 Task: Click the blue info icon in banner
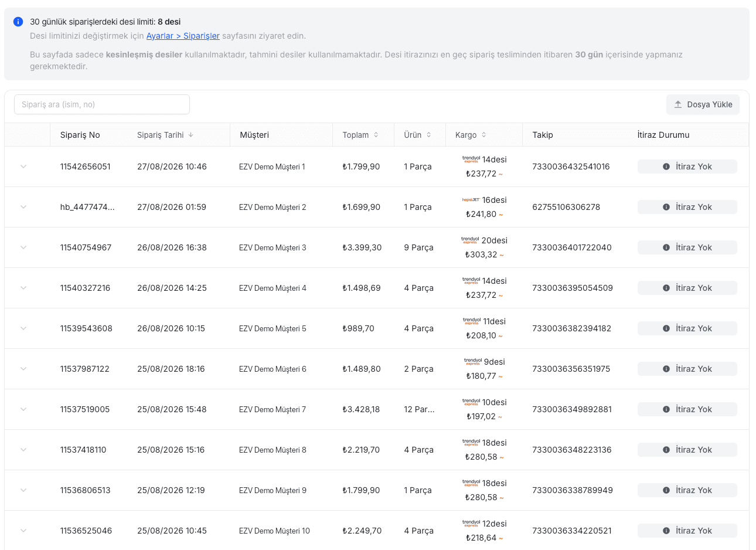click(18, 22)
